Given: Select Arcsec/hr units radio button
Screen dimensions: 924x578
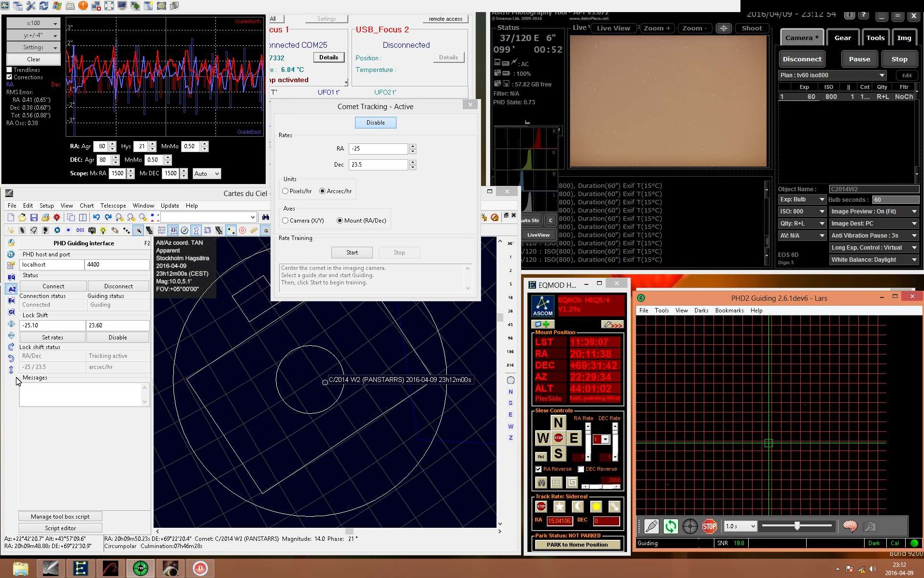Looking at the screenshot, I should click(322, 191).
